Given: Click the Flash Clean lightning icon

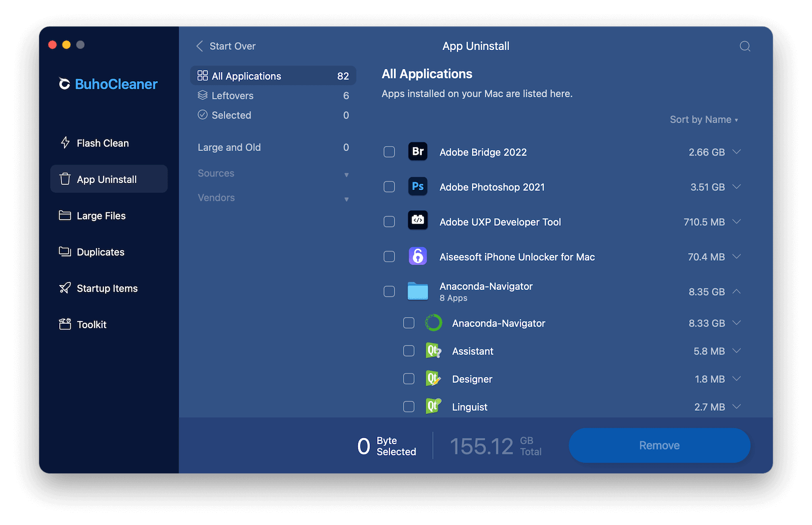Looking at the screenshot, I should [x=65, y=143].
